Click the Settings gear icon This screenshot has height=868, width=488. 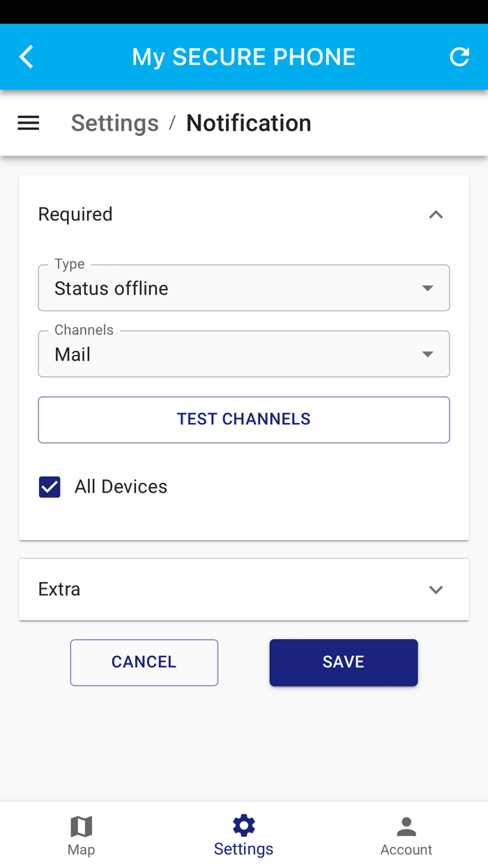tap(243, 825)
